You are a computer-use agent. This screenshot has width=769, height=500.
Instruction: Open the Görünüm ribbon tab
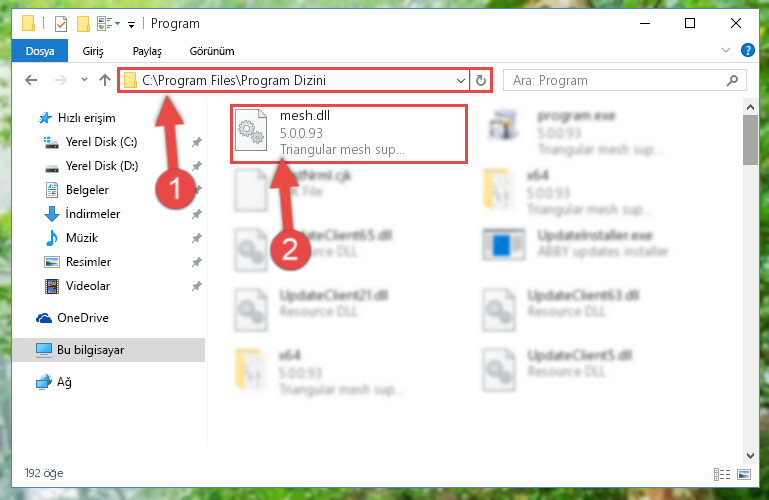(212, 51)
